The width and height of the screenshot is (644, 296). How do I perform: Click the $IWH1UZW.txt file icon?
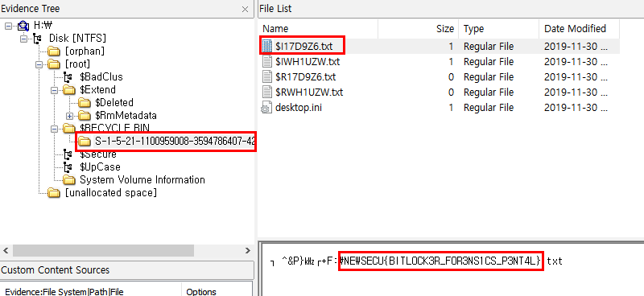[267, 62]
